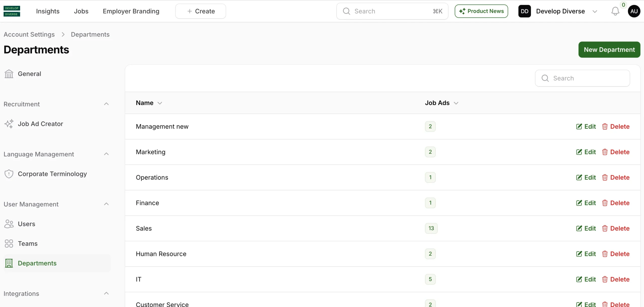Sort by Name column chevron

[160, 103]
